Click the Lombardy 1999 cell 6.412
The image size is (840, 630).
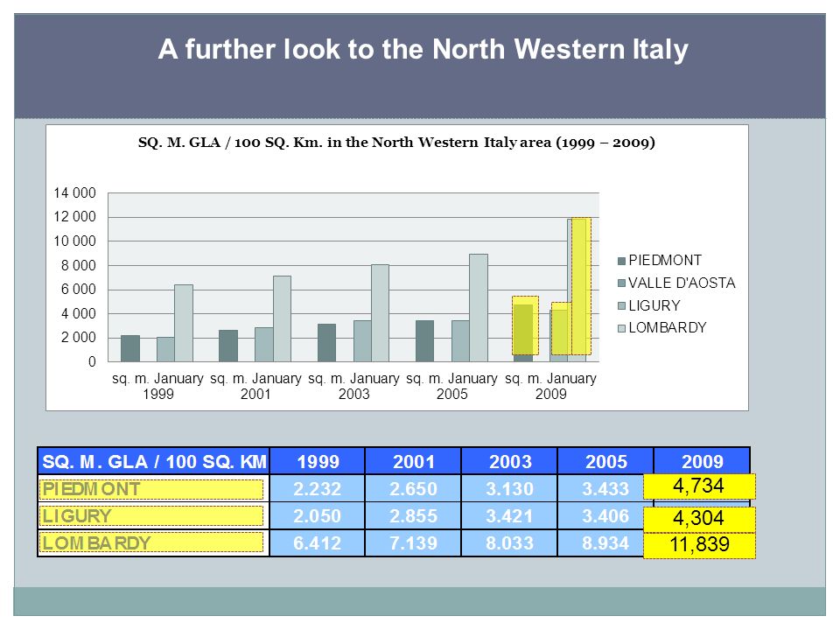coord(317,543)
